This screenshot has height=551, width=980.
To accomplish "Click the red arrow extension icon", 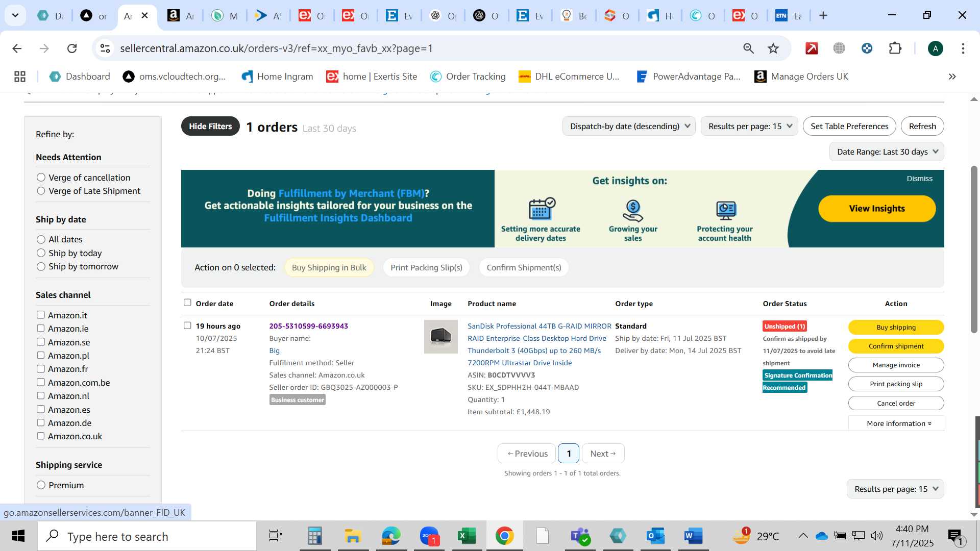I will point(812,48).
